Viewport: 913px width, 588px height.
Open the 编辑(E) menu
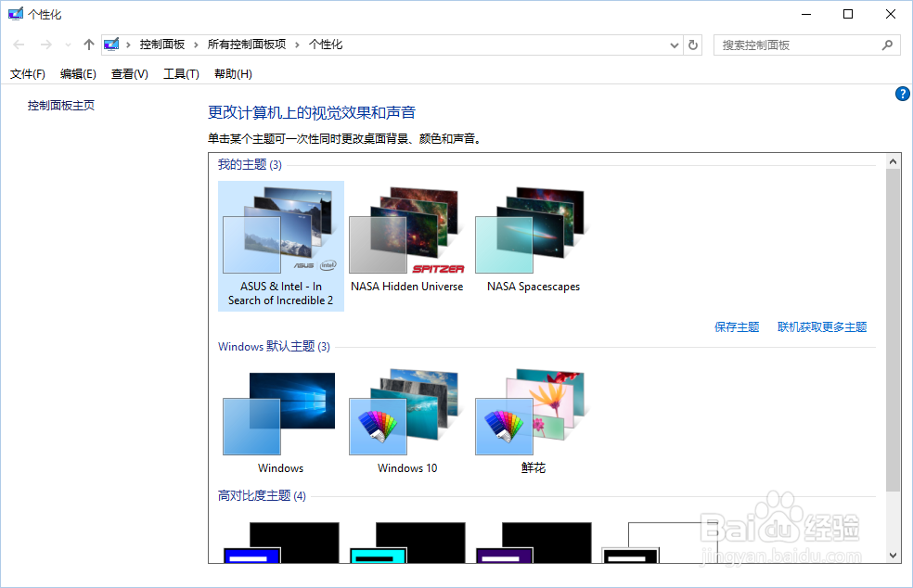point(78,74)
